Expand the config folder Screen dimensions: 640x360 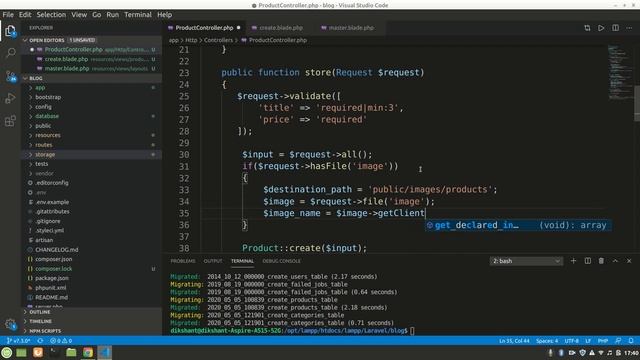point(92,107)
